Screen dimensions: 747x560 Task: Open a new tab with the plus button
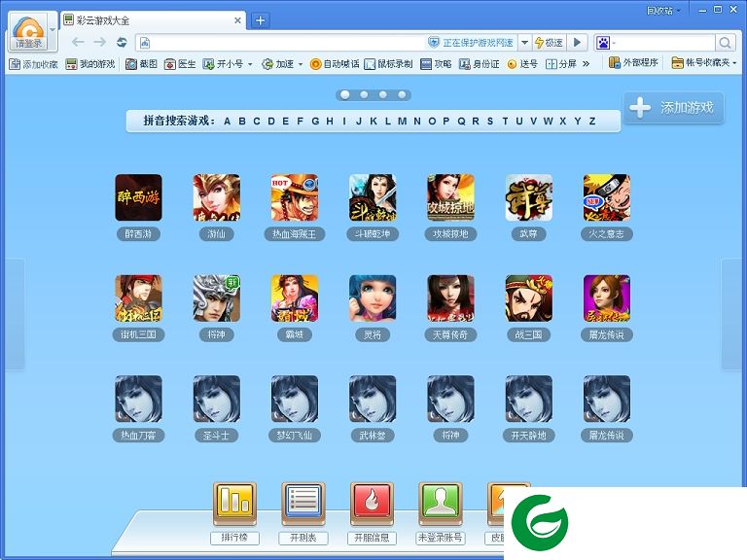(x=260, y=20)
